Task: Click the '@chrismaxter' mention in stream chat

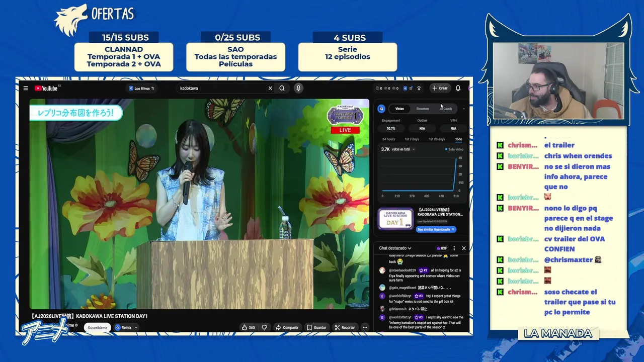Action: coord(569,260)
